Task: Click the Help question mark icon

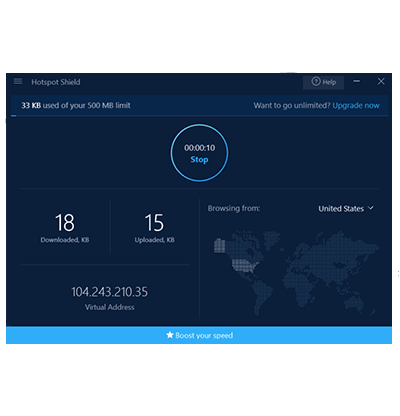Action: (x=316, y=81)
